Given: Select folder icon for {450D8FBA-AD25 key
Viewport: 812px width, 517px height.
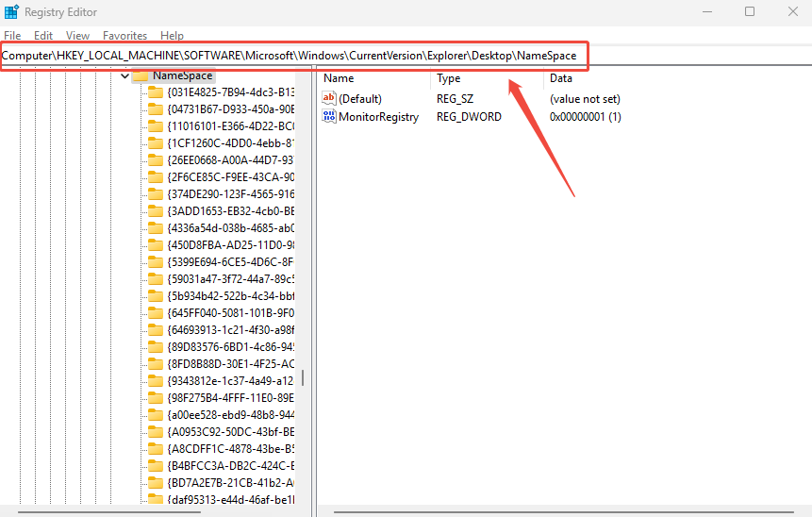Looking at the screenshot, I should pyautogui.click(x=156, y=245).
